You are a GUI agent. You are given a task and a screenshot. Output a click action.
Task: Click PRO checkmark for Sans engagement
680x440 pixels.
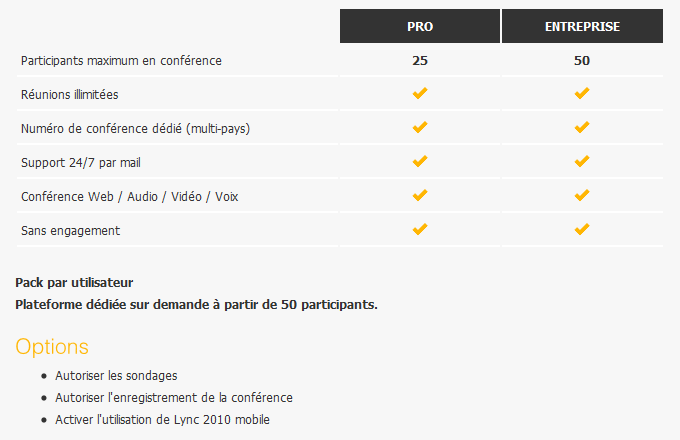coord(420,230)
